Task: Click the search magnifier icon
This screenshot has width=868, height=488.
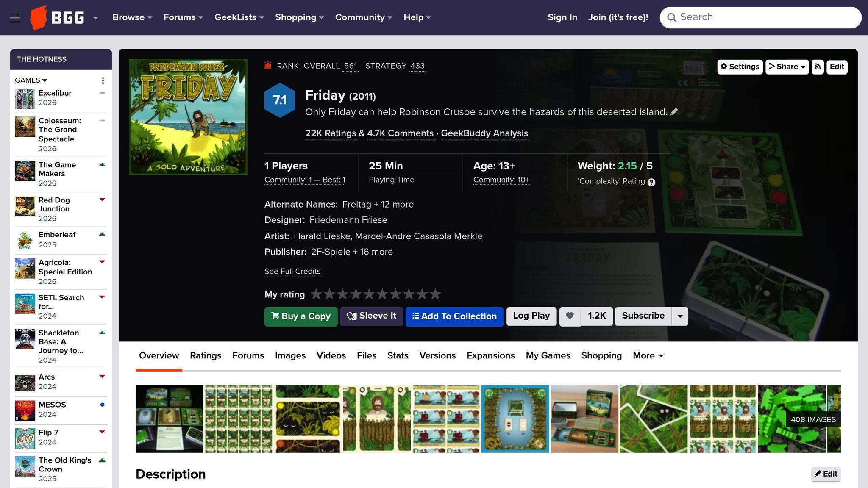Action: [x=671, y=17]
